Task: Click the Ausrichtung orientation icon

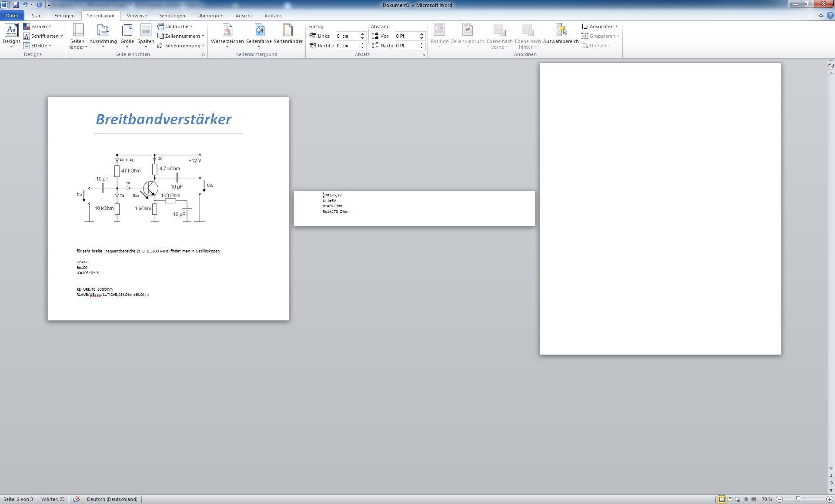Action: (103, 30)
